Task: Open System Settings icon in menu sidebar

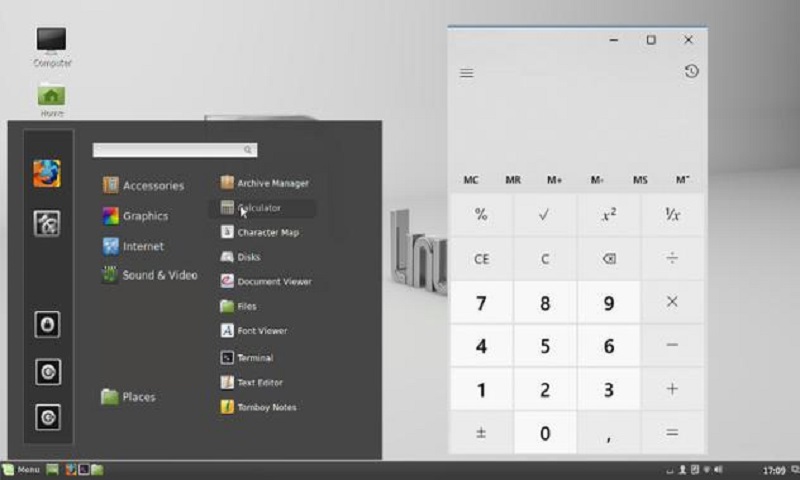Action: coord(47,223)
